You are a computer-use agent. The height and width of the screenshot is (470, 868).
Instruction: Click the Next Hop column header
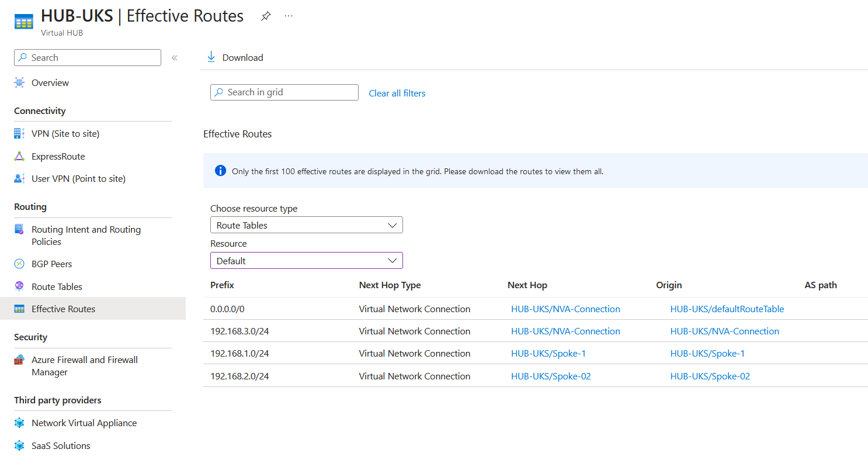tap(527, 285)
